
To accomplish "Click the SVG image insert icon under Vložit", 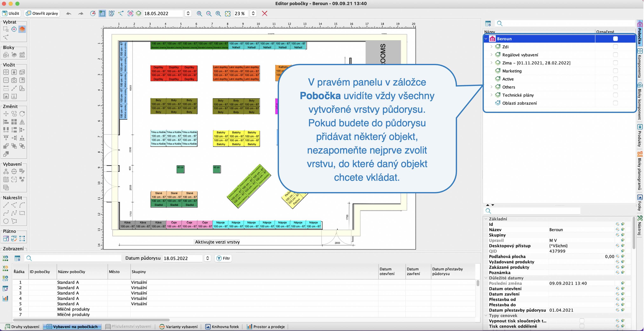I will (x=14, y=96).
